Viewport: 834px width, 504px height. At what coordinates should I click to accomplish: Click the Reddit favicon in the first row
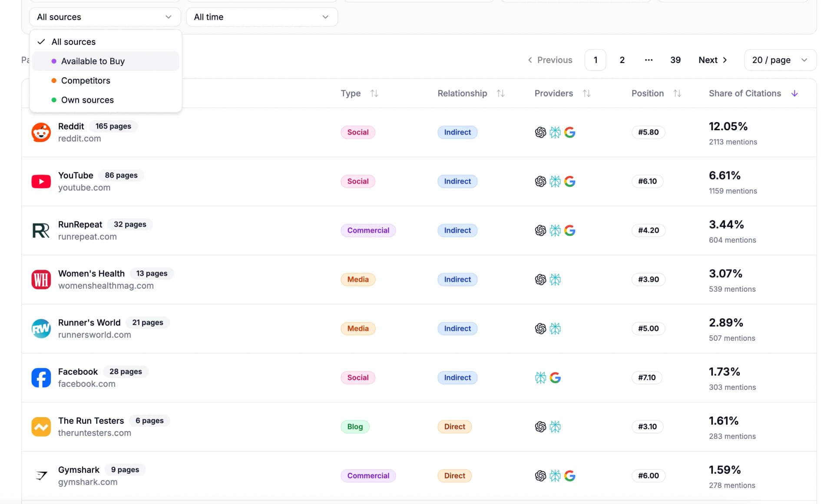pos(41,132)
